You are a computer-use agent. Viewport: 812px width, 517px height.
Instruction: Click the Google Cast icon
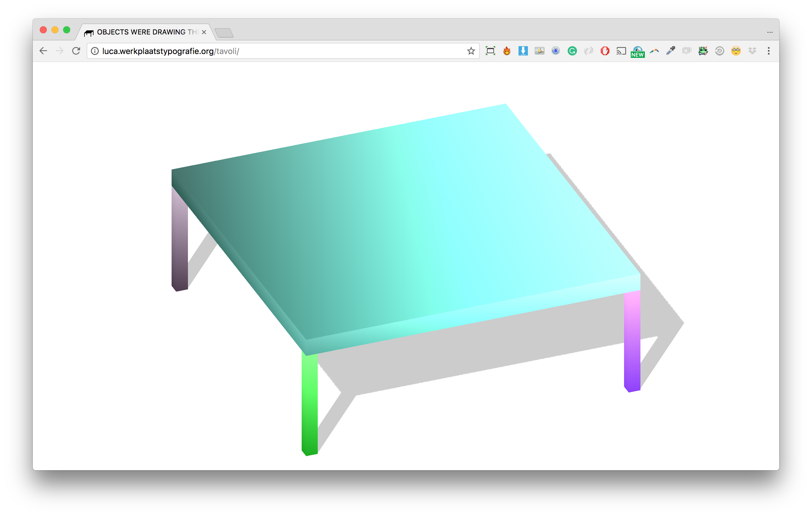(621, 51)
